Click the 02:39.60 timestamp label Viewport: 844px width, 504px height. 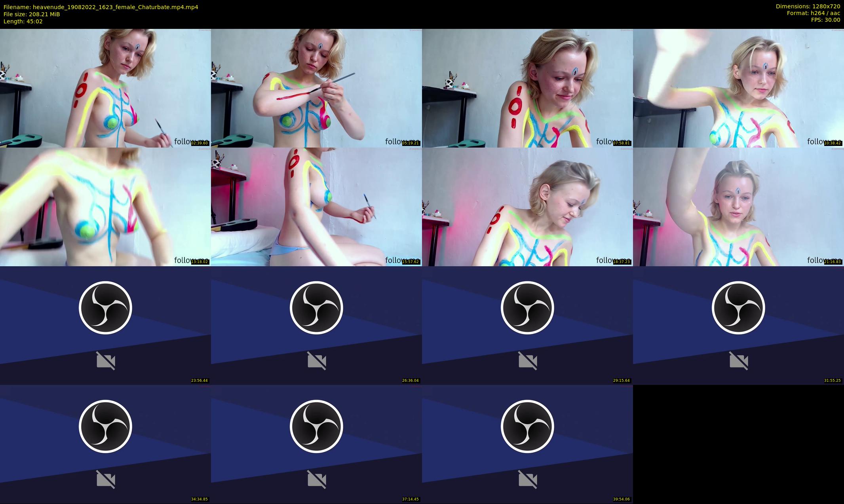(200, 143)
